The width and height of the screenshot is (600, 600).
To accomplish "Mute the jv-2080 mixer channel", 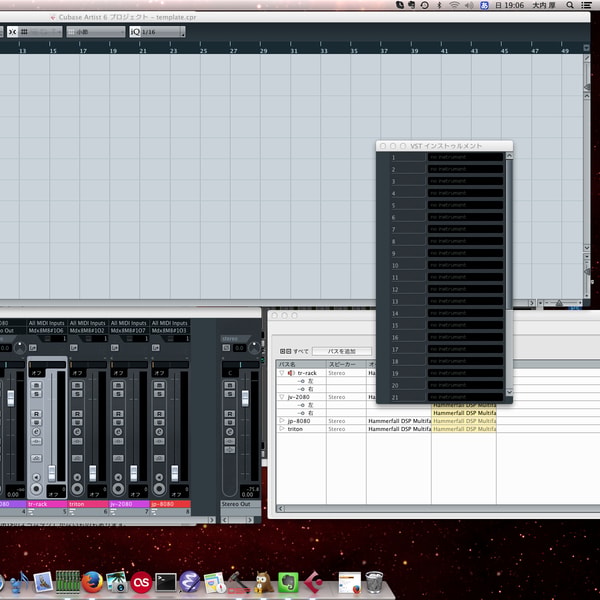I will click(x=118, y=385).
